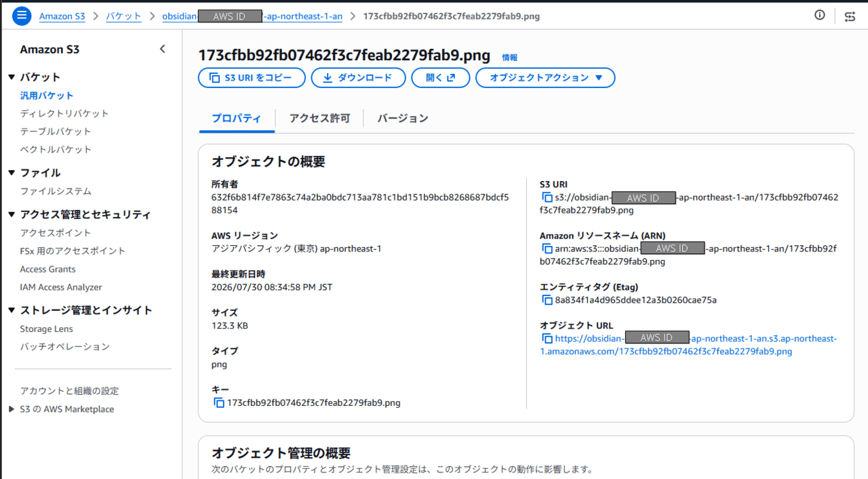This screenshot has height=479, width=868.
Task: Collapse the Amazon S3 sidebar with chevron
Action: [x=162, y=49]
